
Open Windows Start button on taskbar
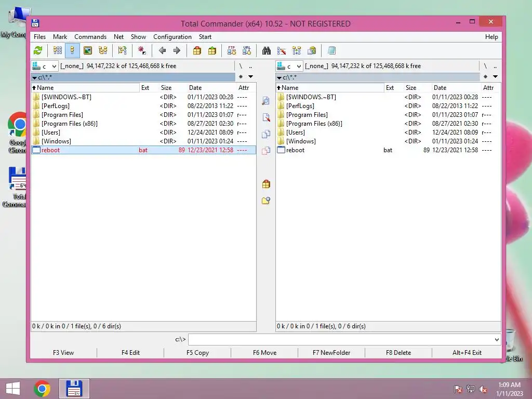pyautogui.click(x=13, y=389)
